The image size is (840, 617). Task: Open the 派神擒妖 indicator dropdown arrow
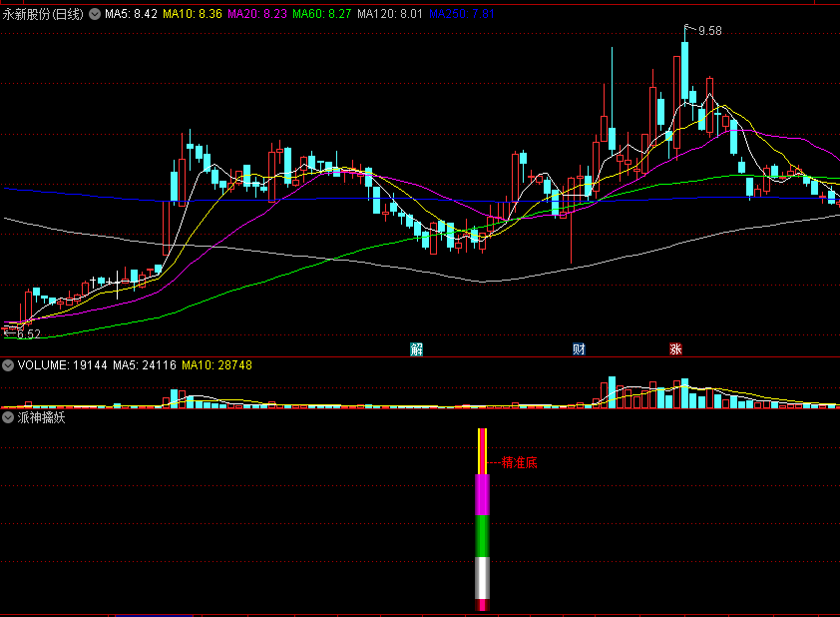coord(8,417)
